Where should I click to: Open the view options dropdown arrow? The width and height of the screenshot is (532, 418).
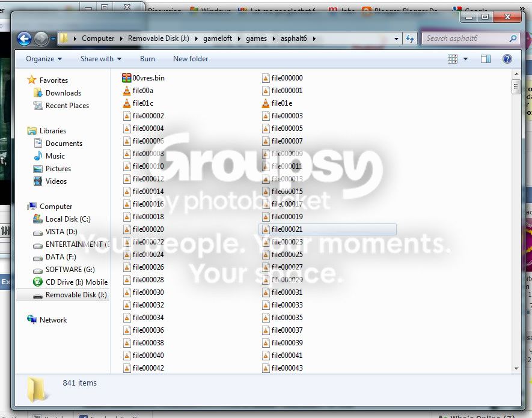point(465,59)
